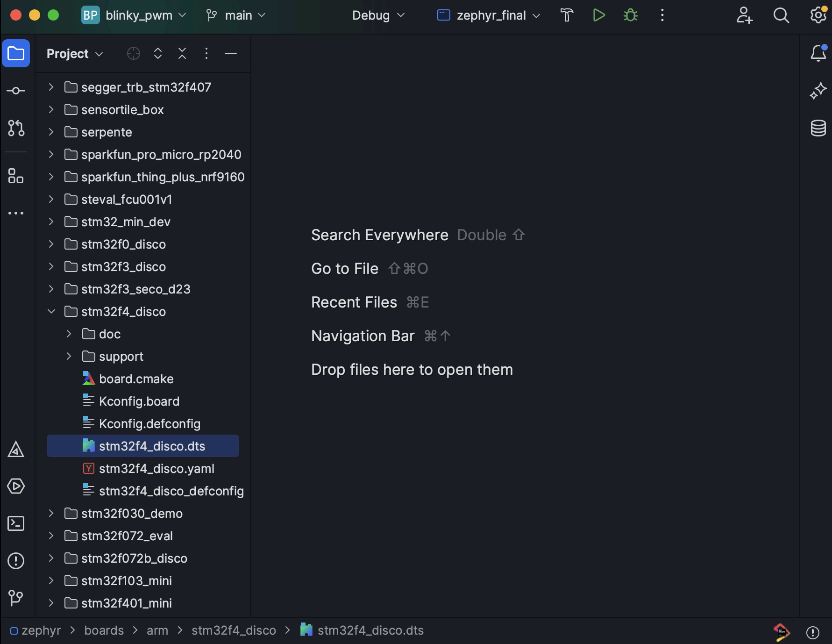
Task: Open the Commit tool window
Action: (16, 91)
